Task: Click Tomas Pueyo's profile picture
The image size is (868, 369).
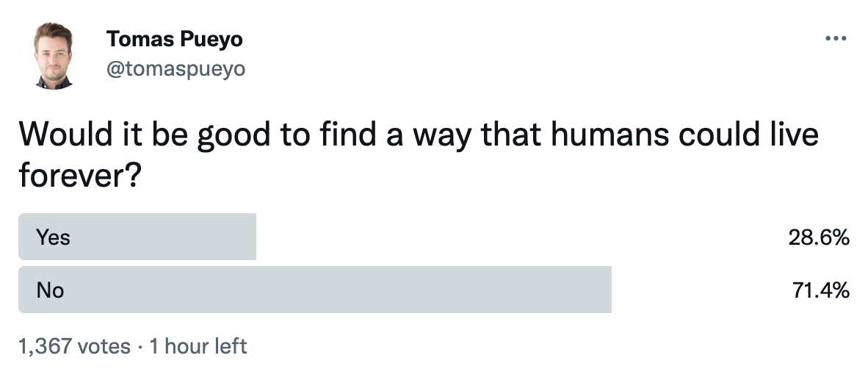Action: pyautogui.click(x=54, y=55)
